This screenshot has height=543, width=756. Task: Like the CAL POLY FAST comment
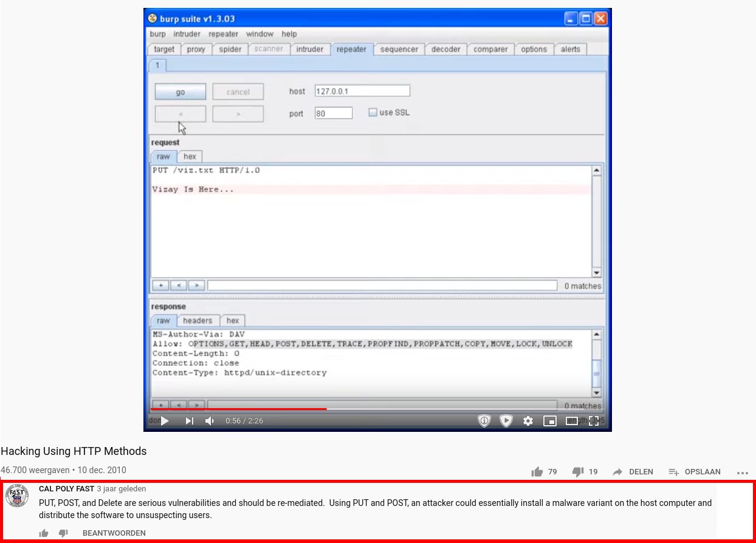(44, 533)
